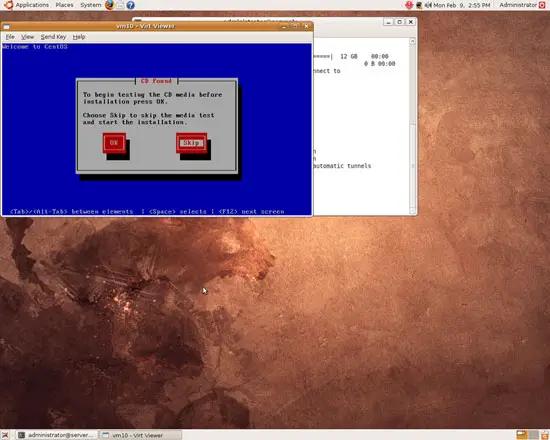The width and height of the screenshot is (550, 440).
Task: Open the Send Key menu
Action: click(53, 37)
